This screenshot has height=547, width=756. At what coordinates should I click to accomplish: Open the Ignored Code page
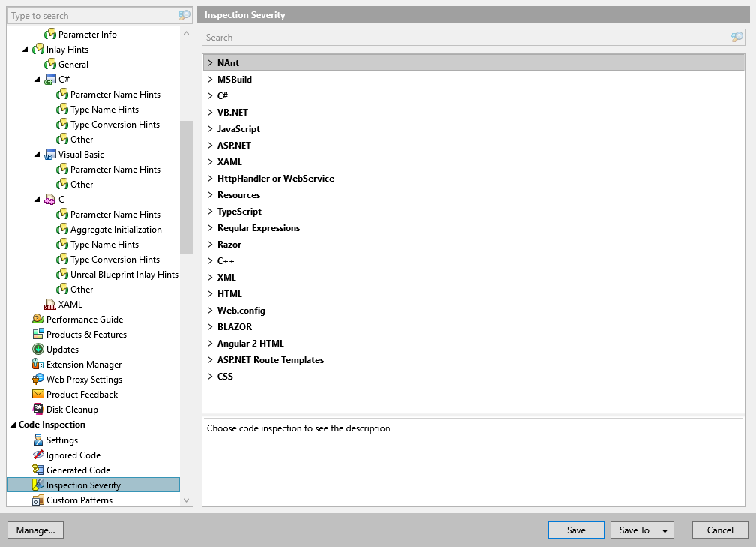pyautogui.click(x=73, y=455)
